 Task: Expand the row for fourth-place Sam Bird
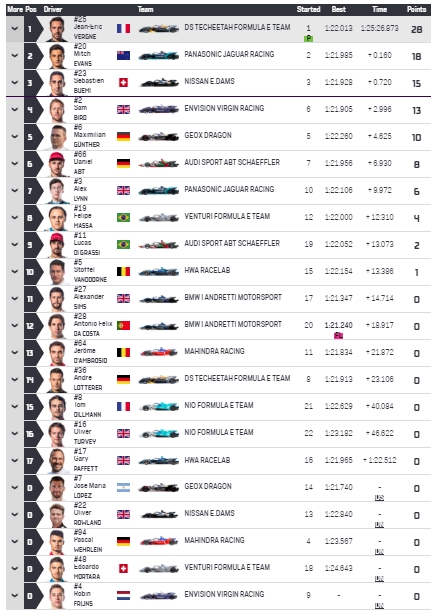tap(15, 110)
